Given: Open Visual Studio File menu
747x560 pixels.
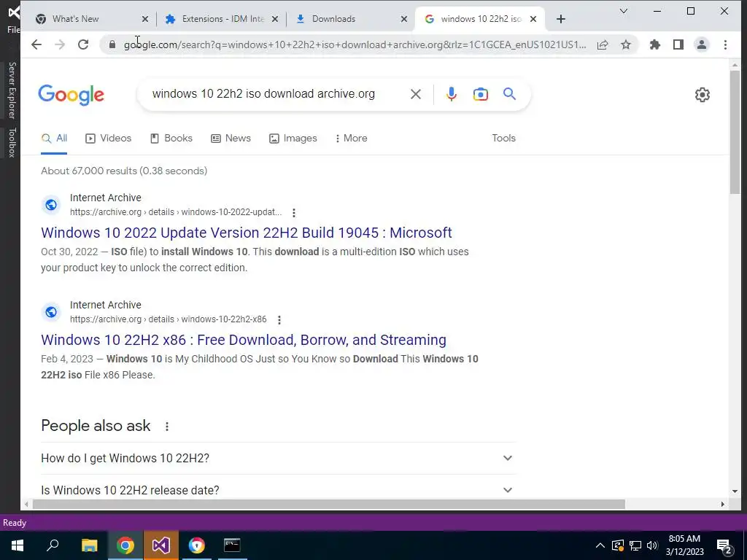Looking at the screenshot, I should click(x=13, y=29).
